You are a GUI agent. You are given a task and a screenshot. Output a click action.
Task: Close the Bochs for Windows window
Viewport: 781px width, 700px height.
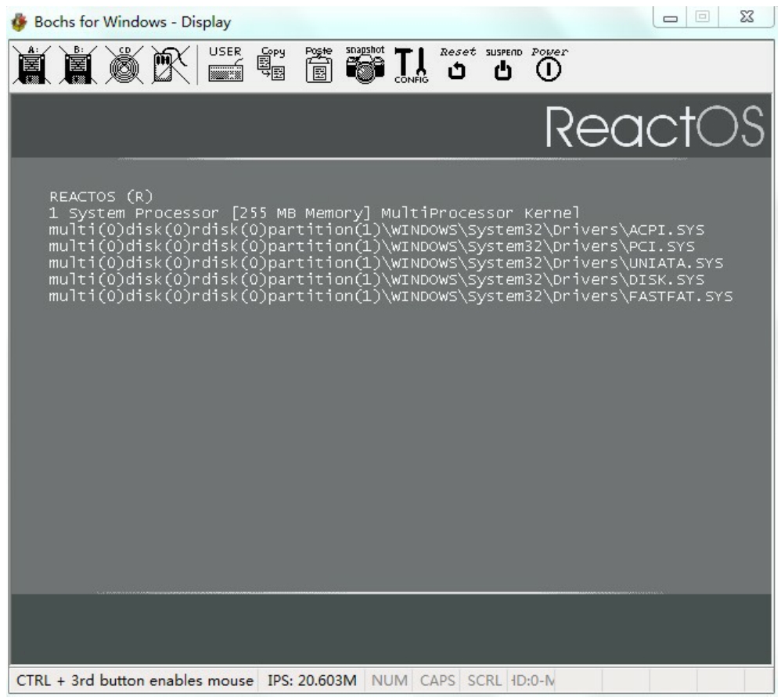click(x=747, y=17)
